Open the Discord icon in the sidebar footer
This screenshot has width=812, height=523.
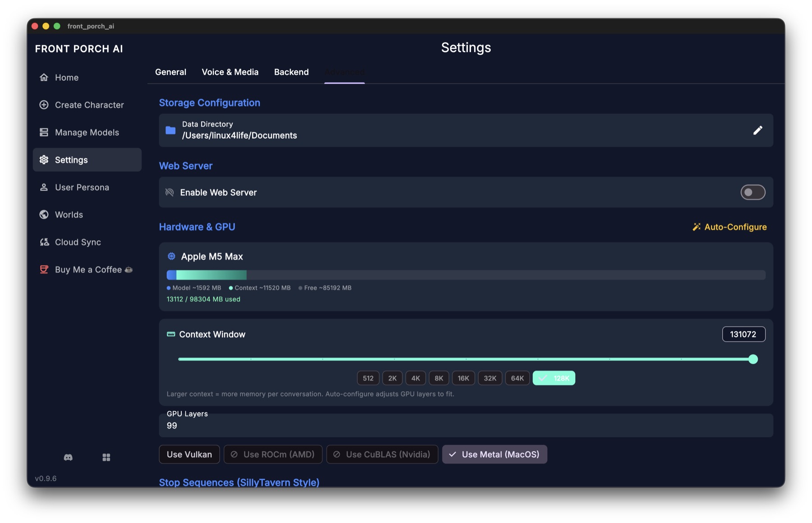[68, 458]
